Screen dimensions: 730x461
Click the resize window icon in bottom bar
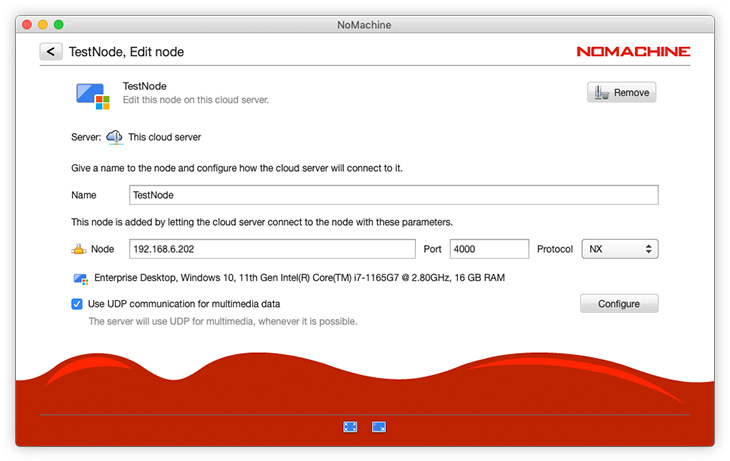click(x=379, y=427)
